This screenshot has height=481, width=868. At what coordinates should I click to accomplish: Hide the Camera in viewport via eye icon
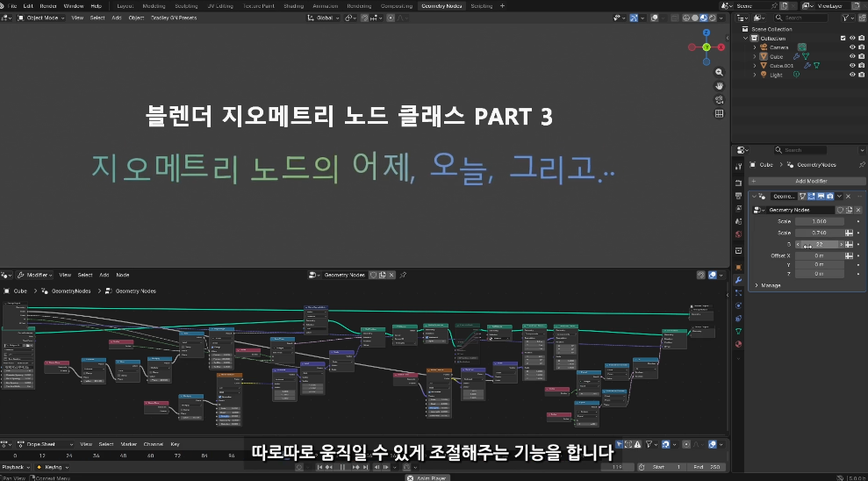click(x=852, y=47)
